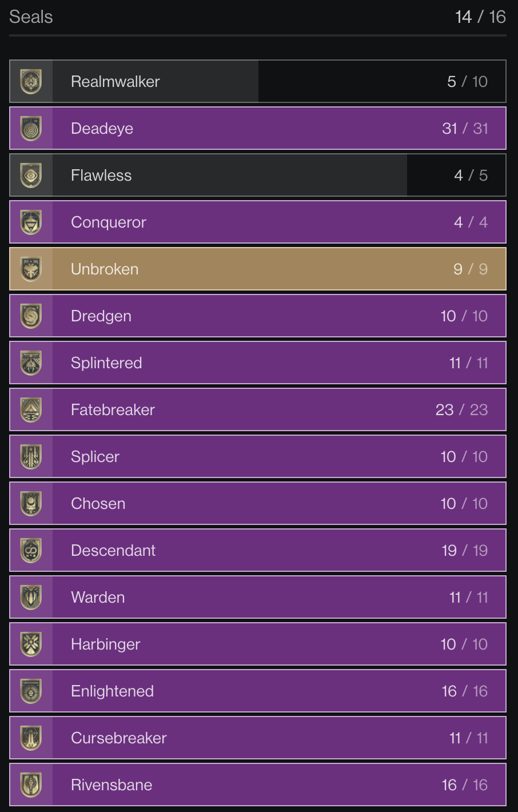The image size is (518, 812).
Task: Click the Conqueror seal emblem icon
Action: 31,222
